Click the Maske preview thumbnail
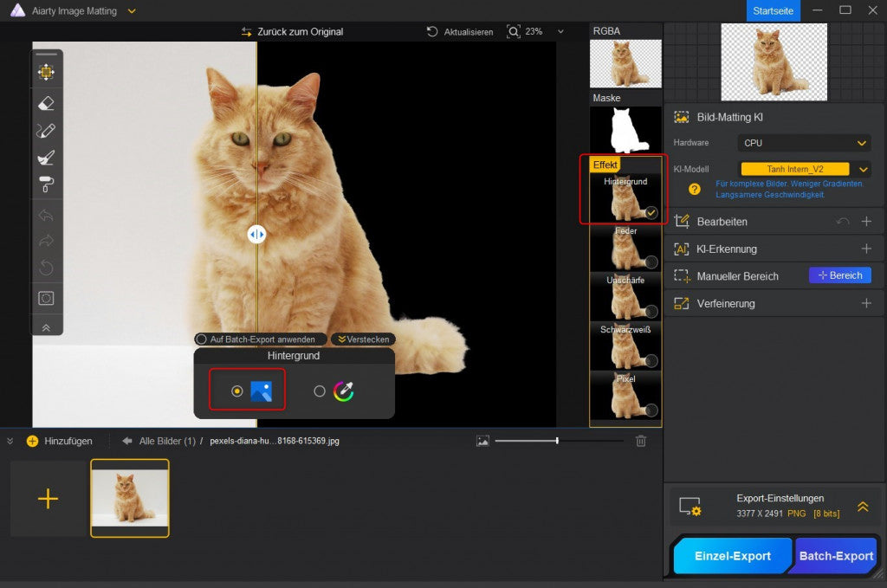This screenshot has width=887, height=588. (625, 129)
